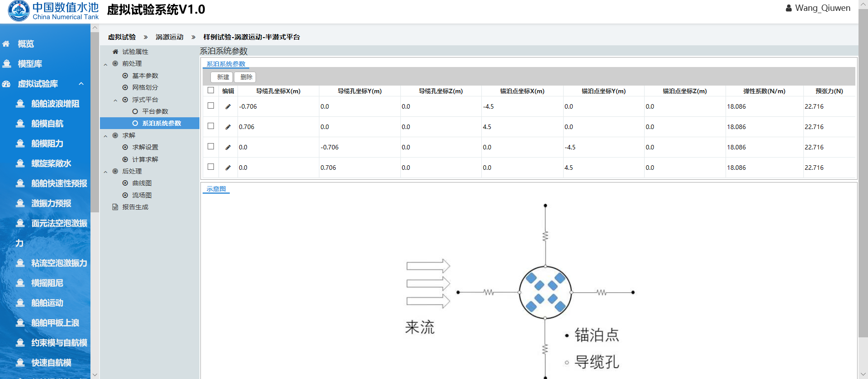Open 网格划分 in the tree
Image resolution: width=868 pixels, height=379 pixels.
pos(145,87)
